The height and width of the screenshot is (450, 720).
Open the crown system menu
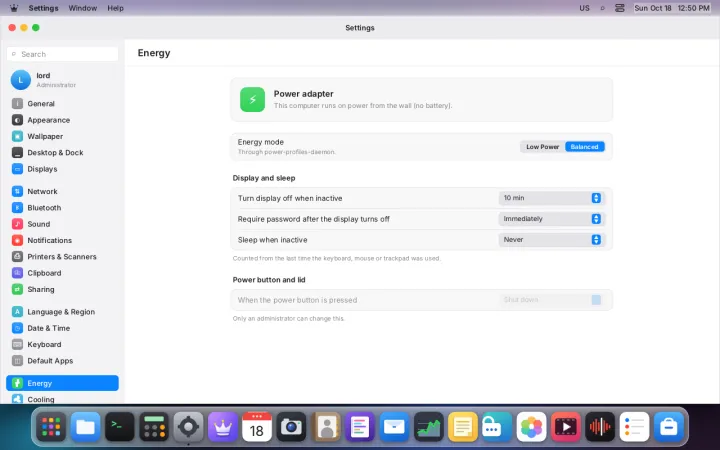click(14, 8)
